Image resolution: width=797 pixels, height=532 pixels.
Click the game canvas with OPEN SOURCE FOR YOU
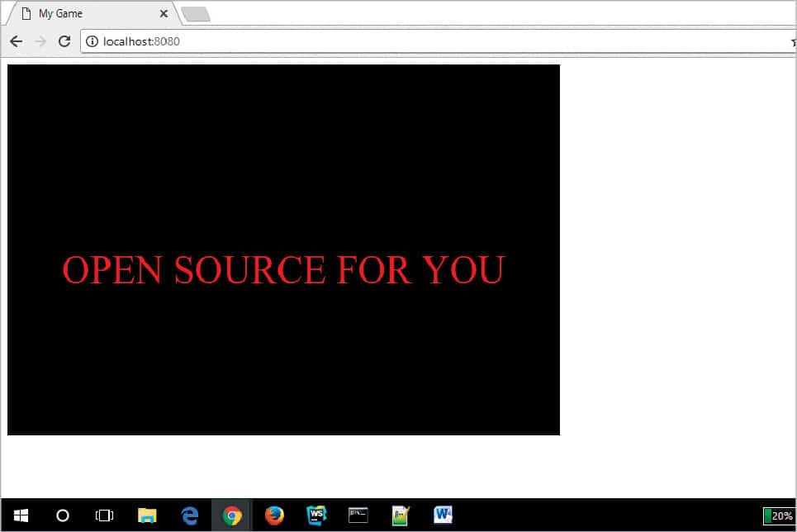pos(283,249)
